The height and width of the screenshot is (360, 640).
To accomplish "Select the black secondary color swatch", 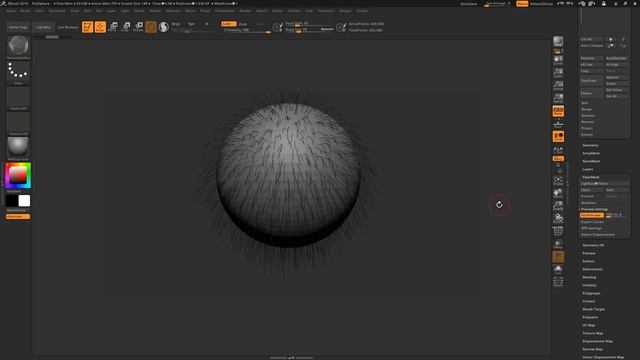I will point(12,200).
